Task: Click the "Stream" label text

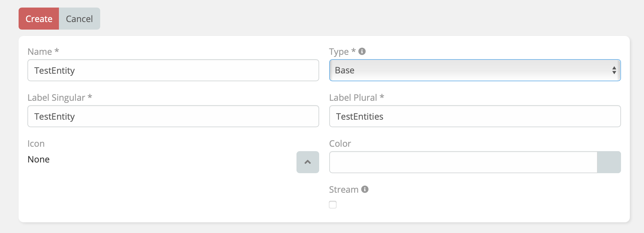Action: point(344,190)
